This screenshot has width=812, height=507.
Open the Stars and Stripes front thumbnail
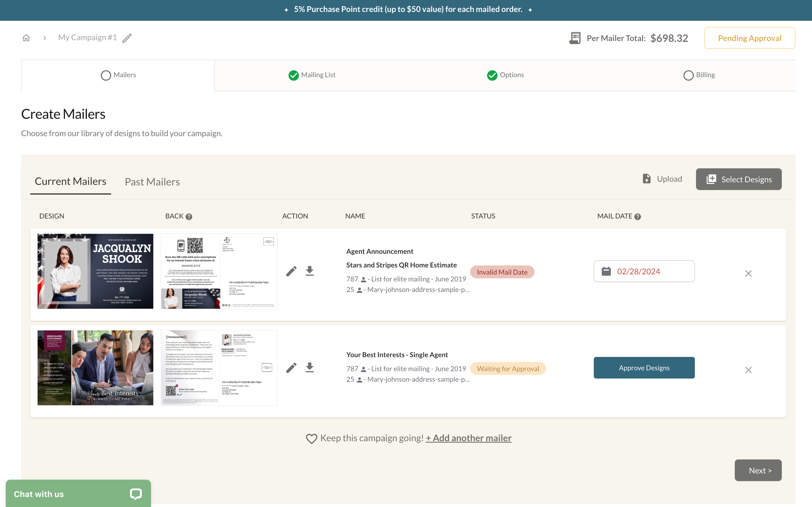[x=95, y=271]
